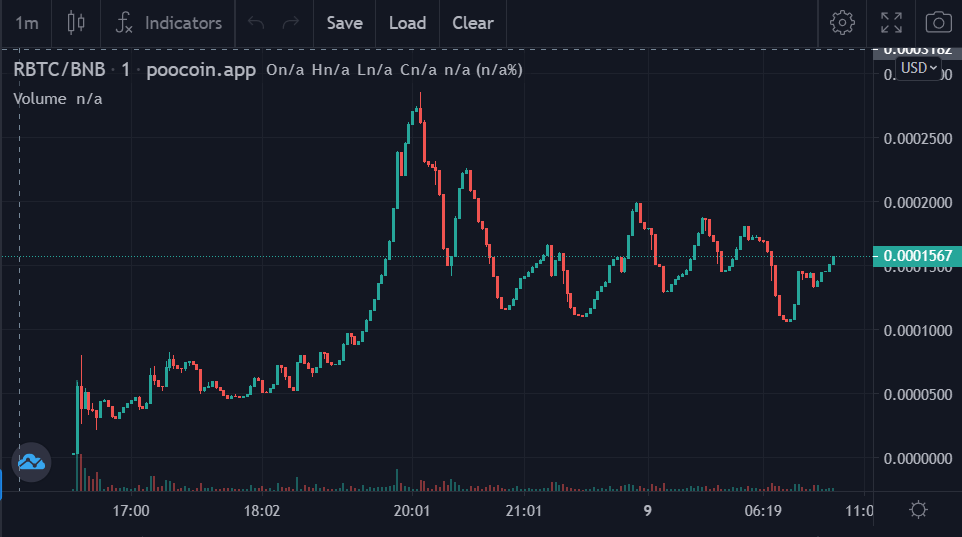This screenshot has height=537, width=962.
Task: Click the 0.0000500 price axis label
Action: coord(918,395)
